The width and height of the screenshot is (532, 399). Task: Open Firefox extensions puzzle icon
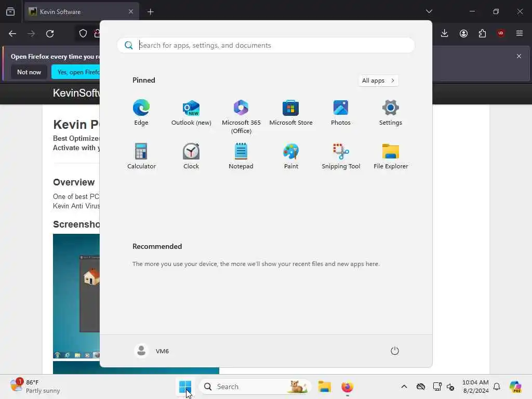(x=482, y=33)
